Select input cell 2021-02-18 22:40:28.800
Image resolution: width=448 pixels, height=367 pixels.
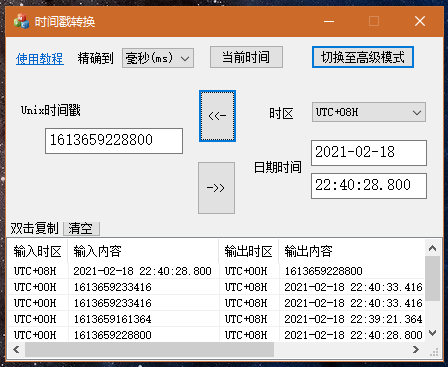pyautogui.click(x=142, y=271)
